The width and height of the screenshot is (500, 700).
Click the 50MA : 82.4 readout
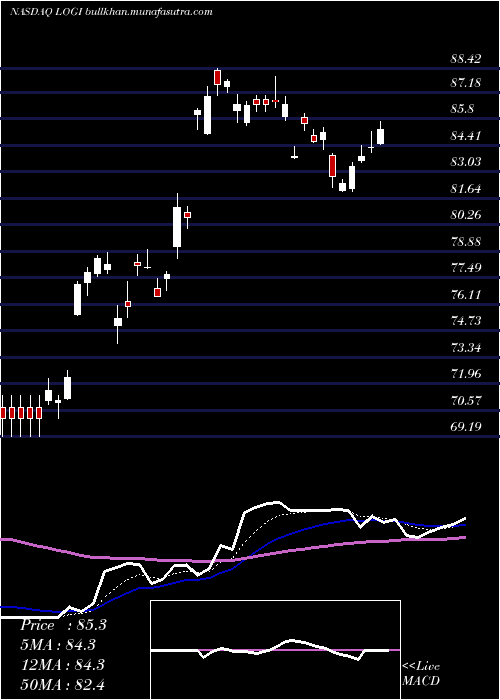62,684
